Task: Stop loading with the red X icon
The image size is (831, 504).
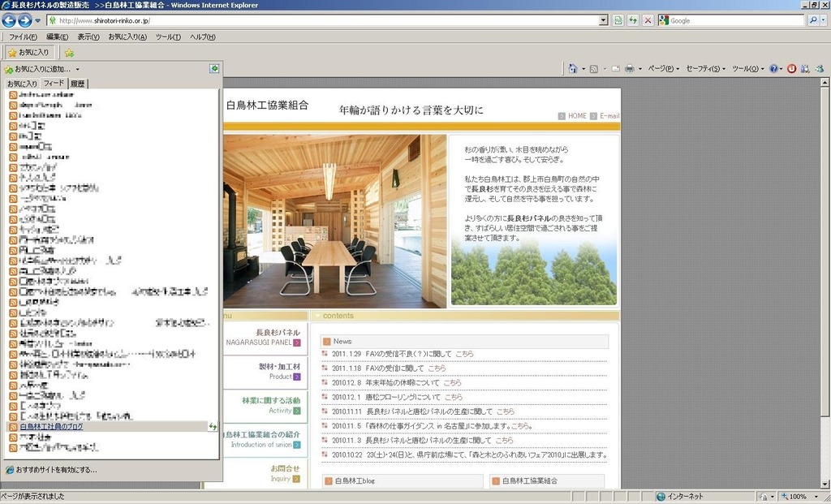Action: point(648,20)
